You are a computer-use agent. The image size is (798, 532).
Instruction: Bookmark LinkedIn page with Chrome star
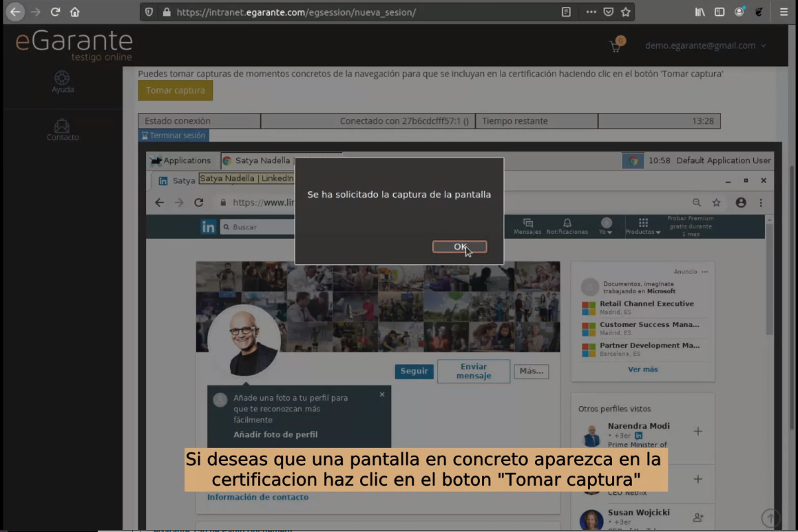tap(716, 202)
